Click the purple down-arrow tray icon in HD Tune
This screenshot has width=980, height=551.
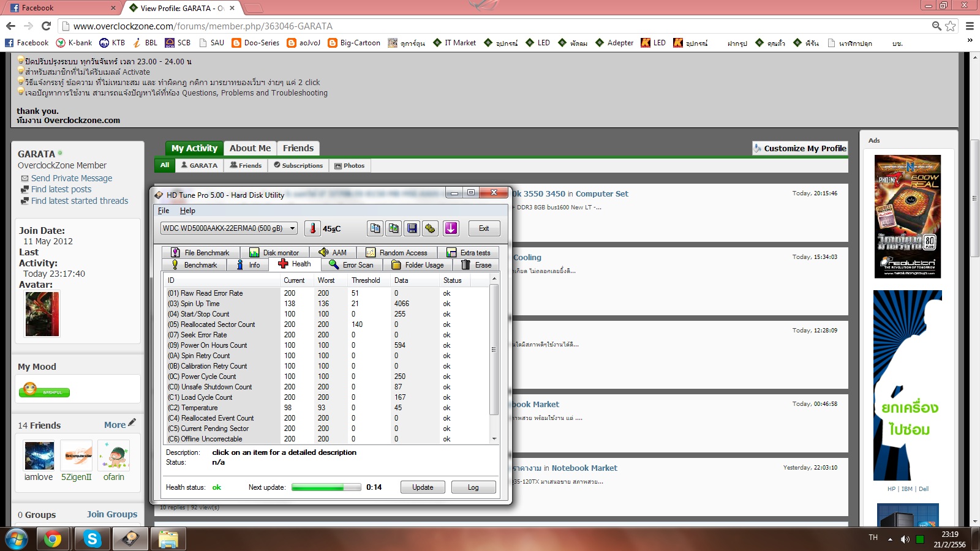[451, 228]
